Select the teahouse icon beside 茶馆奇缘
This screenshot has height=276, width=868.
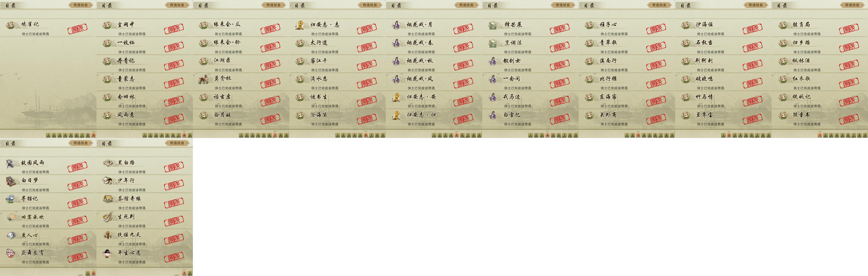coord(108,199)
